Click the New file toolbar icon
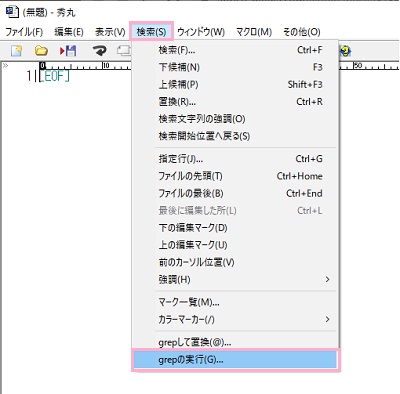Viewport: 400px width, 394px height. coord(16,51)
